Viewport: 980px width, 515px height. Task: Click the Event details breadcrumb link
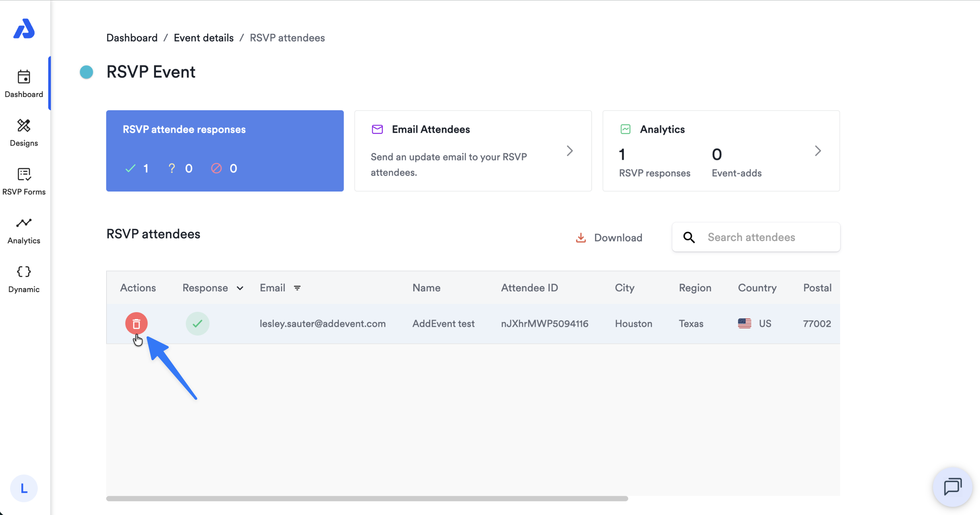click(x=203, y=38)
